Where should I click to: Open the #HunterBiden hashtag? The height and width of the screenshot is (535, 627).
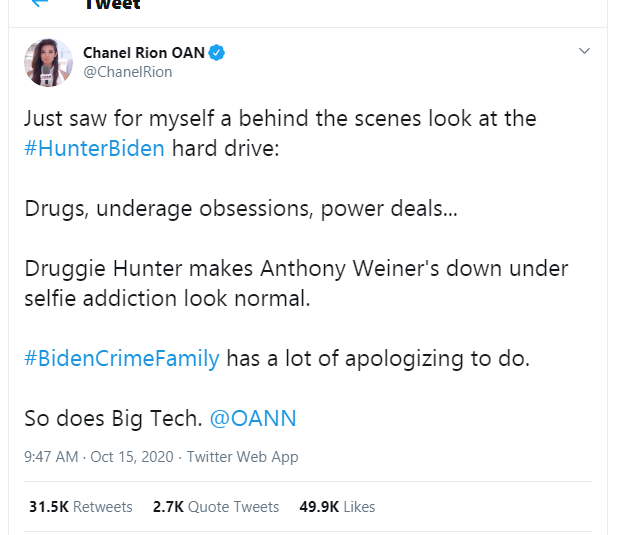95,151
